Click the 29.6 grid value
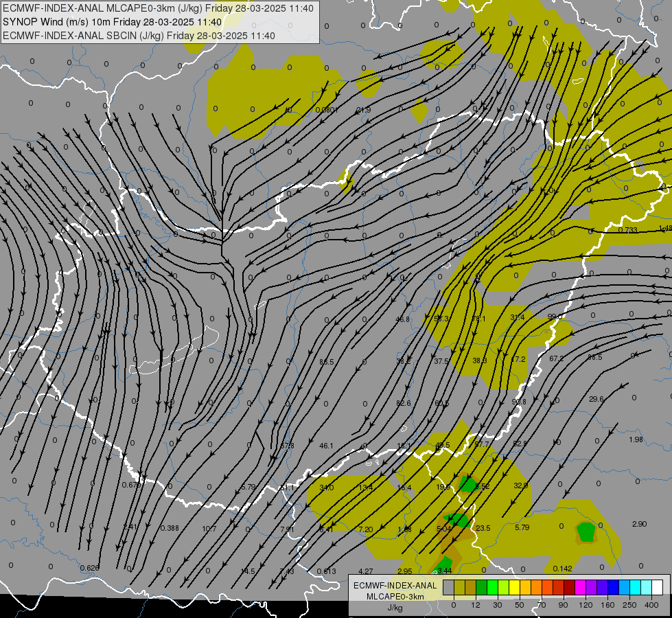Viewport: 672px width, 618px height. 596,399
